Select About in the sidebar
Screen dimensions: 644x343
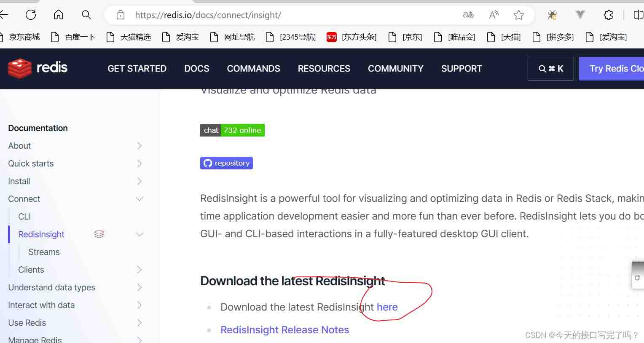pyautogui.click(x=19, y=146)
